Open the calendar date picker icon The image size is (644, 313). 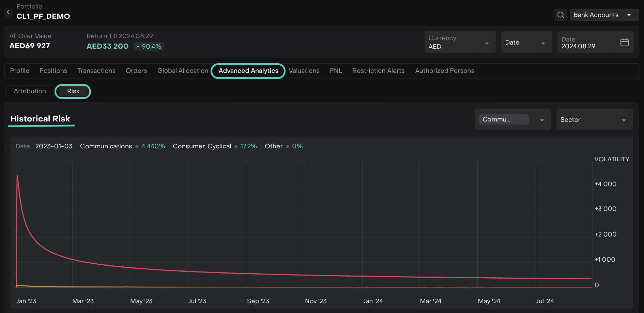point(624,42)
